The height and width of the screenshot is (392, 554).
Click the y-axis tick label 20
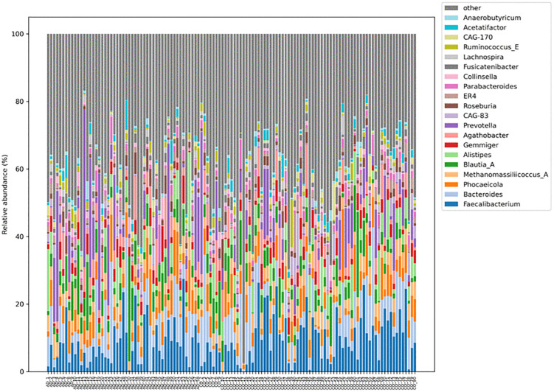pos(20,304)
